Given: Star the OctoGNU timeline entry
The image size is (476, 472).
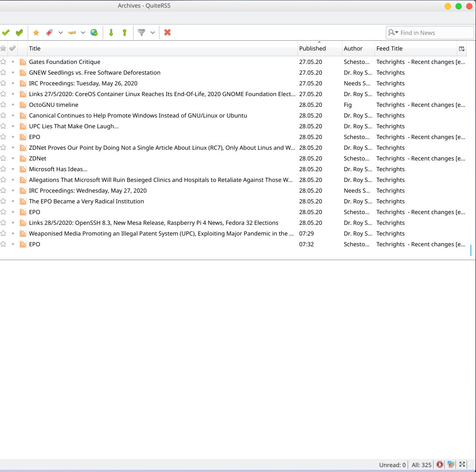Looking at the screenshot, I should pyautogui.click(x=3, y=105).
